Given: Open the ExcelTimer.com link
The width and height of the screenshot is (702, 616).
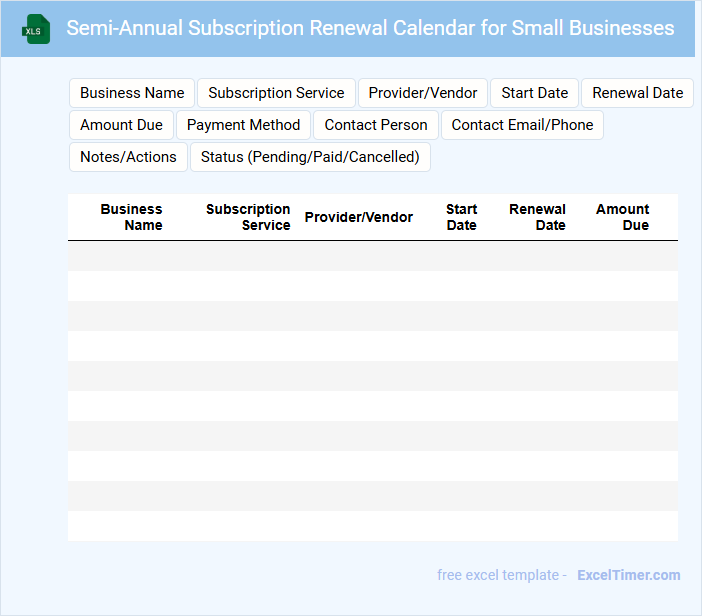Looking at the screenshot, I should (628, 575).
